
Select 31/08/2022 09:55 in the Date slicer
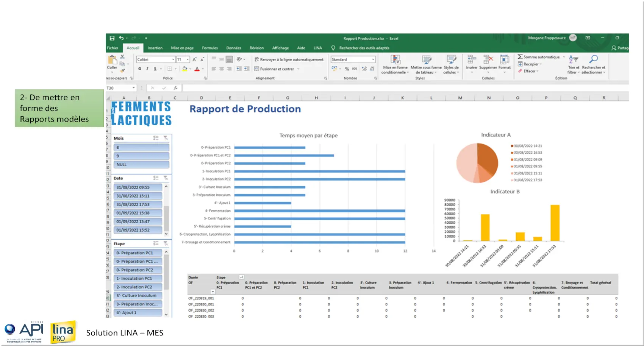(x=138, y=187)
